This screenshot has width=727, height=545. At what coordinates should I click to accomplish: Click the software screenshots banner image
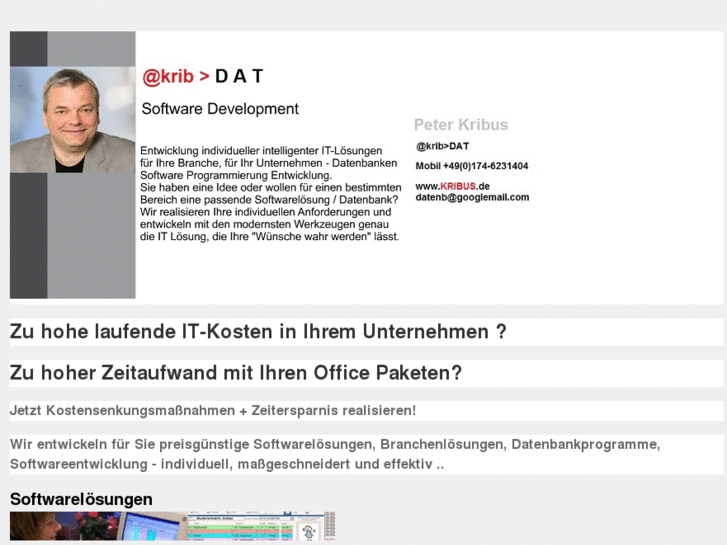(172, 526)
